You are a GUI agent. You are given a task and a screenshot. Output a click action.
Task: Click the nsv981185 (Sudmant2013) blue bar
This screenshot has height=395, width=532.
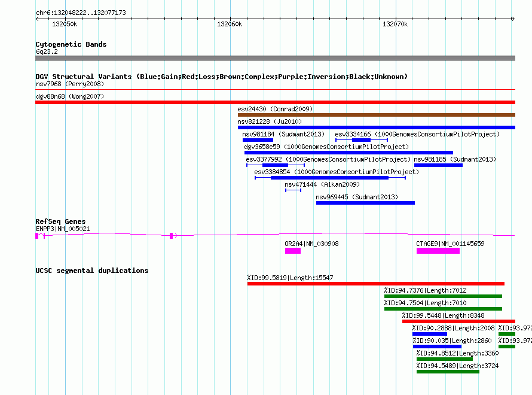pos(438,165)
